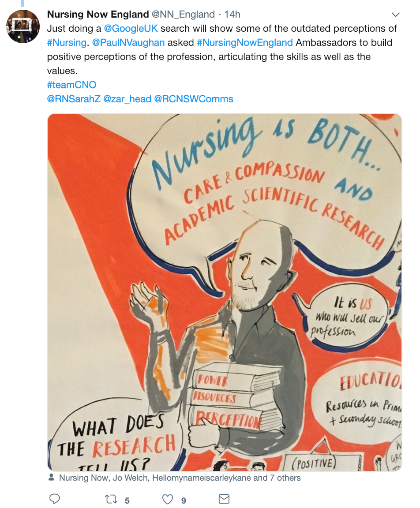The image size is (420, 508).
Task: Click the reply speech bubble icon
Action: 54,499
